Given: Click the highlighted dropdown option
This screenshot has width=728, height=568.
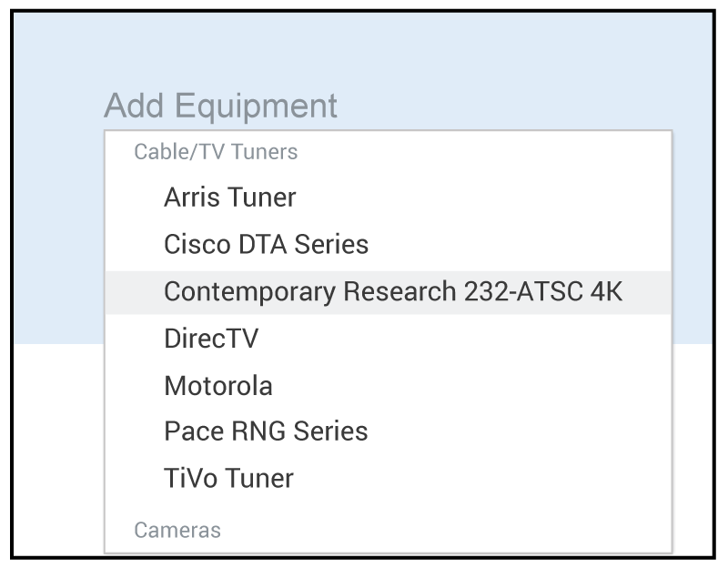Looking at the screenshot, I should pyautogui.click(x=393, y=292).
